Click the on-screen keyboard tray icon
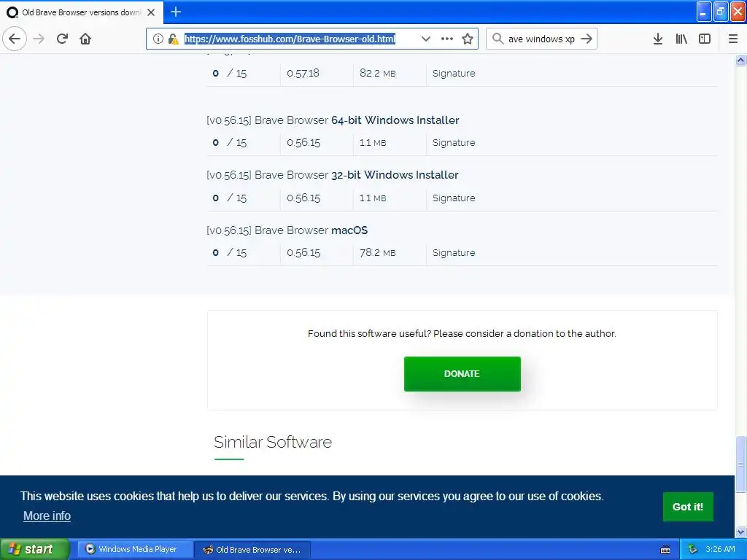The width and height of the screenshot is (747, 560). [665, 550]
